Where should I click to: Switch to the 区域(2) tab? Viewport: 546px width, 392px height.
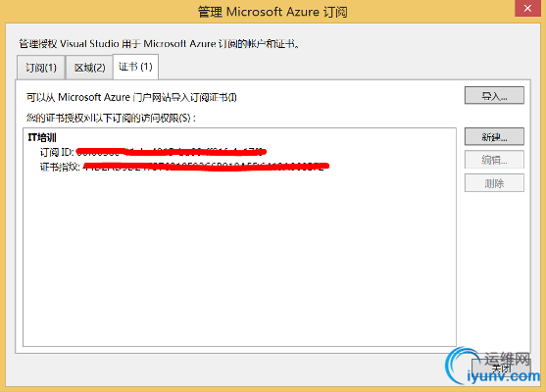coord(89,68)
